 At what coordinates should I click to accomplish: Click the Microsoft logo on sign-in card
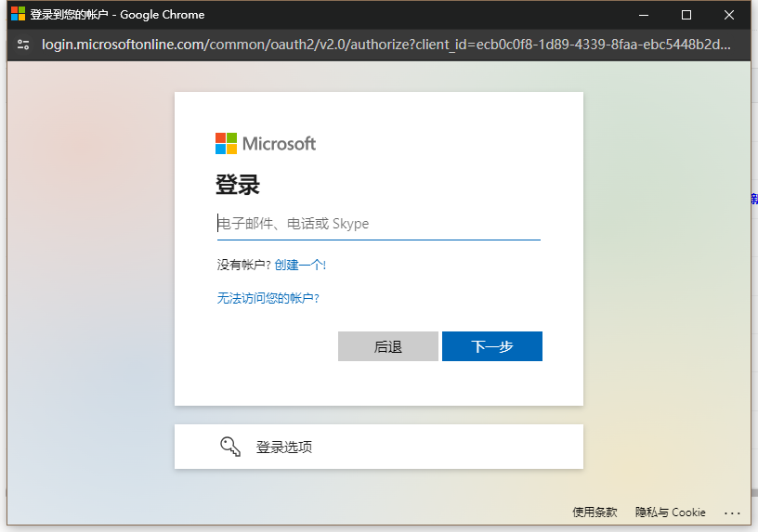[266, 144]
